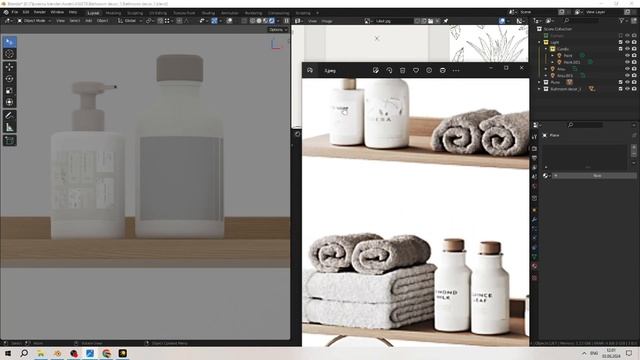Screen dimensions: 640x360
Task: Toggle X-ray mode in viewport header
Action: point(244,21)
